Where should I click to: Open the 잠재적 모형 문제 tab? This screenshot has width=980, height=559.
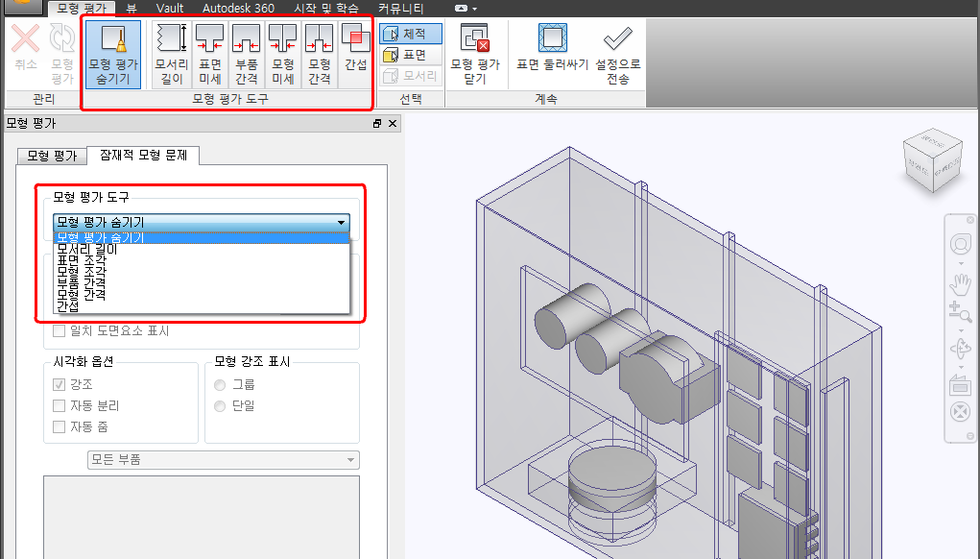[143, 155]
